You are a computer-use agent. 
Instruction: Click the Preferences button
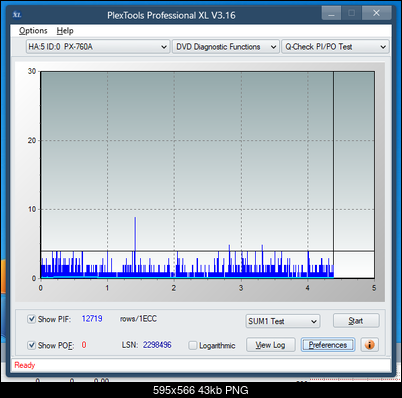coord(328,345)
